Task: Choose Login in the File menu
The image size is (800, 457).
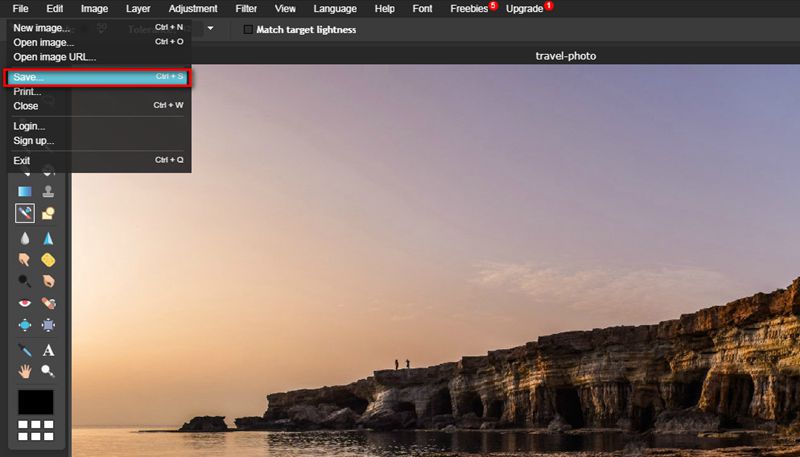Action: click(98, 126)
